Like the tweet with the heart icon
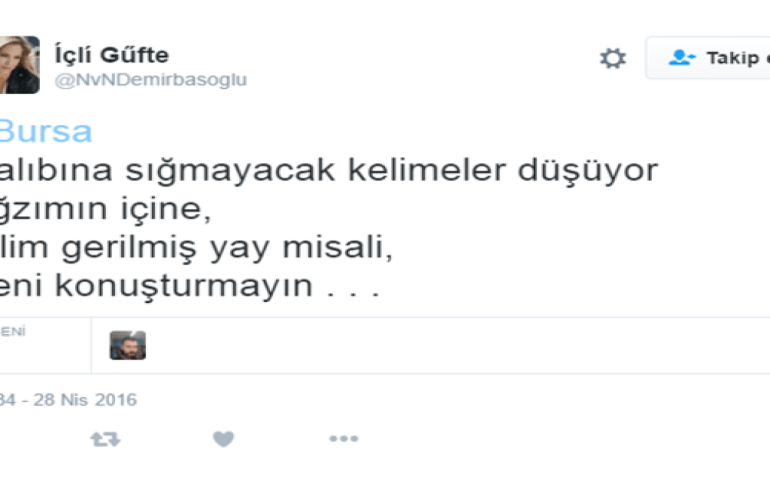The image size is (770, 485). pyautogui.click(x=223, y=439)
